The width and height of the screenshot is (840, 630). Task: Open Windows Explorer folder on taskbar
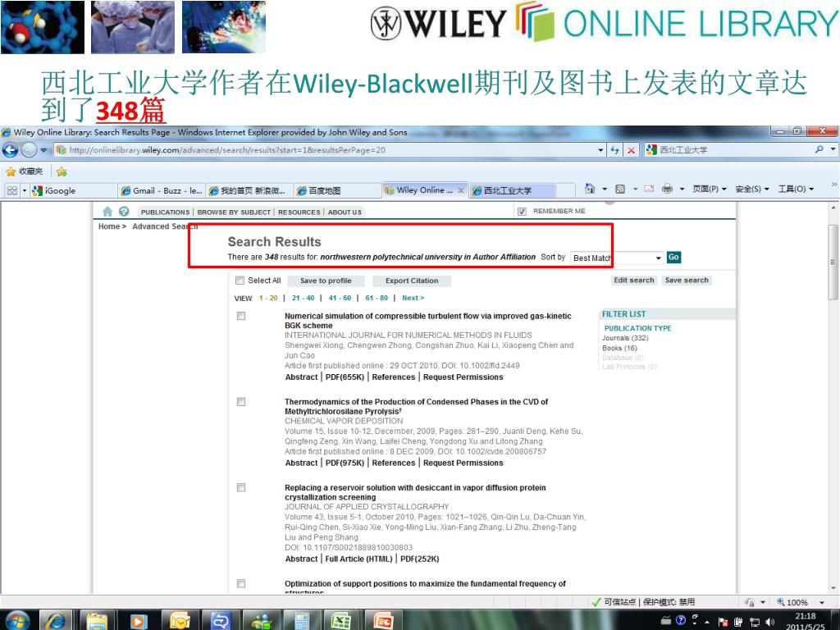pyautogui.click(x=97, y=620)
